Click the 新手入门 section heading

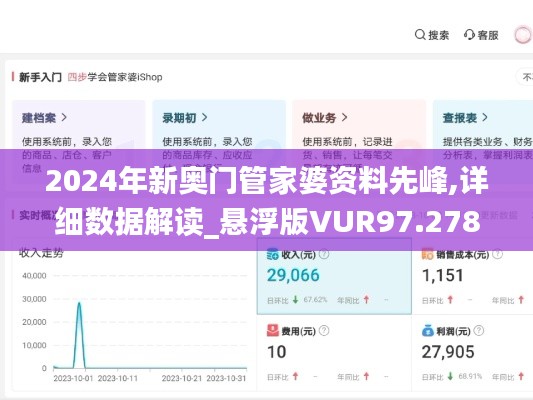click(40, 77)
